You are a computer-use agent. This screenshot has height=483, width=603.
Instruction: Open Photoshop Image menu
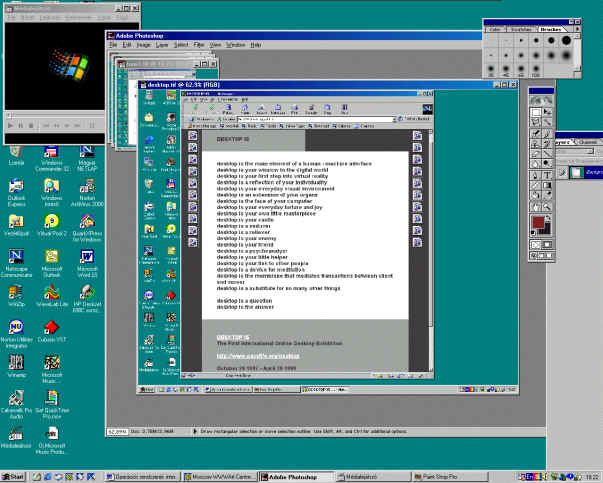point(143,45)
